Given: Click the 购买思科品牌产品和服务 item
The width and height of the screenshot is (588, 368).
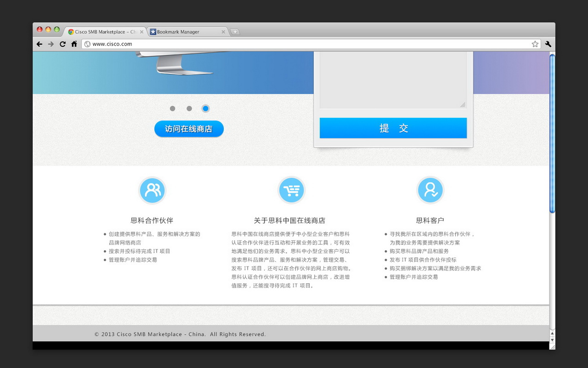Looking at the screenshot, I should coord(419,251).
